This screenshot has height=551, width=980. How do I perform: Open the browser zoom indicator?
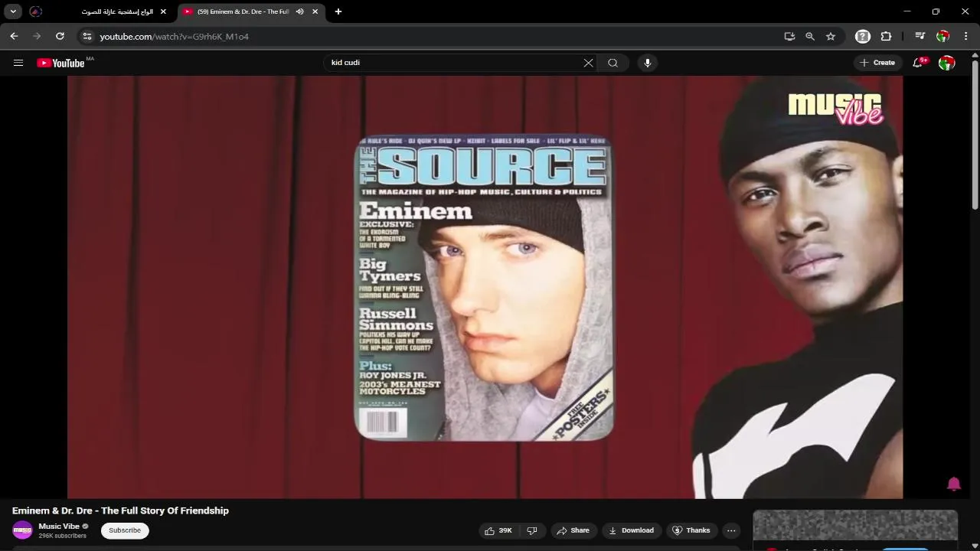pos(810,36)
